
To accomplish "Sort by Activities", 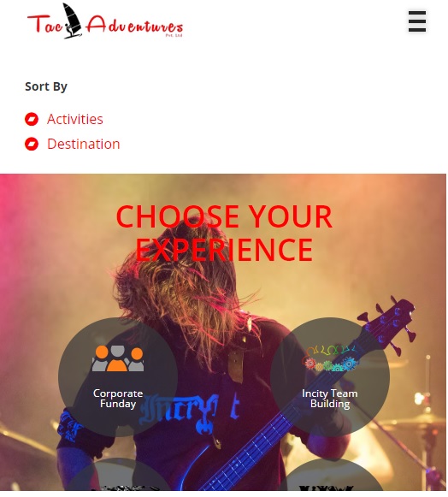I will tap(75, 120).
